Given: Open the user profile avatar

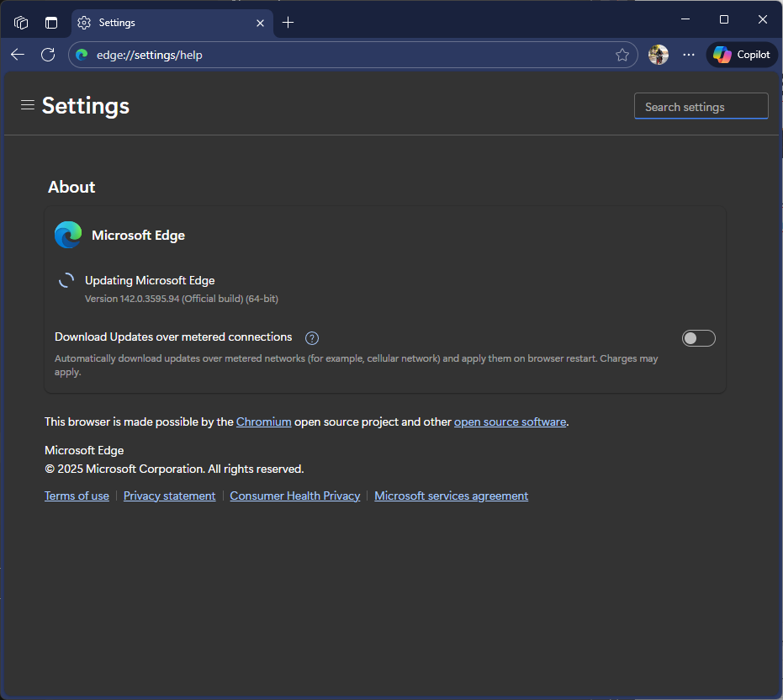Looking at the screenshot, I should 659,55.
